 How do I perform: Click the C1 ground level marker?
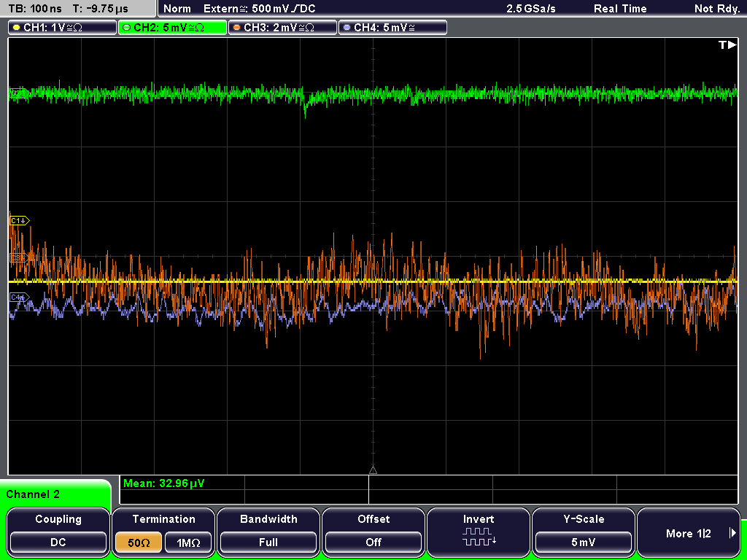[x=20, y=221]
